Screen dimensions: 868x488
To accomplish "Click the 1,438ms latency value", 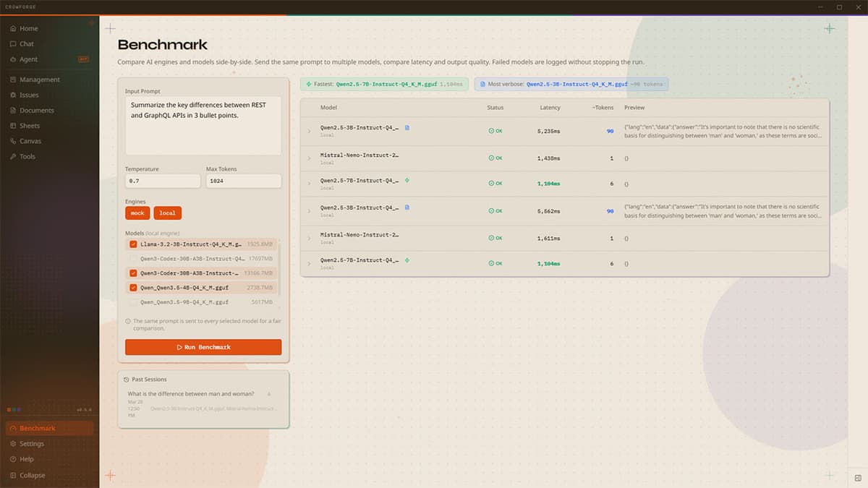I will [548, 158].
